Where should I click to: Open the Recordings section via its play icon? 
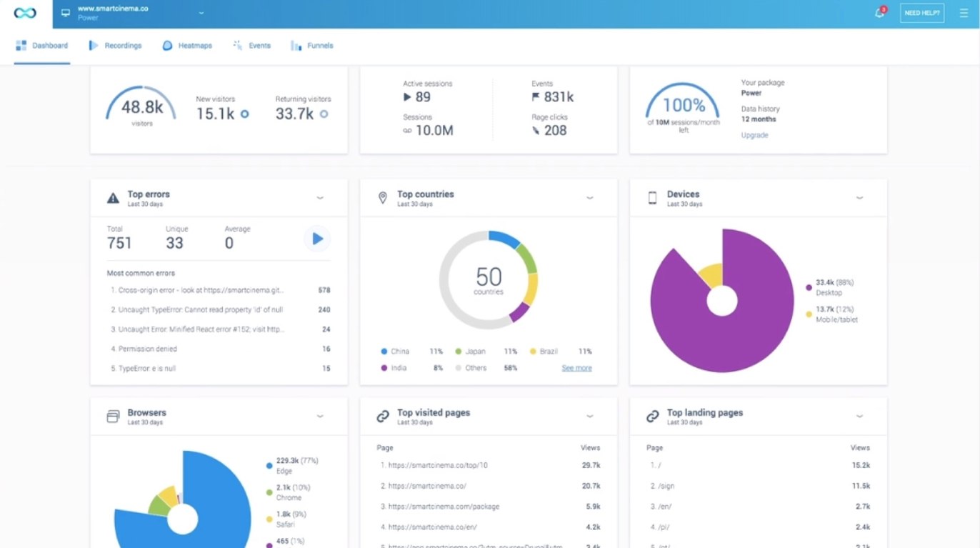pos(92,44)
